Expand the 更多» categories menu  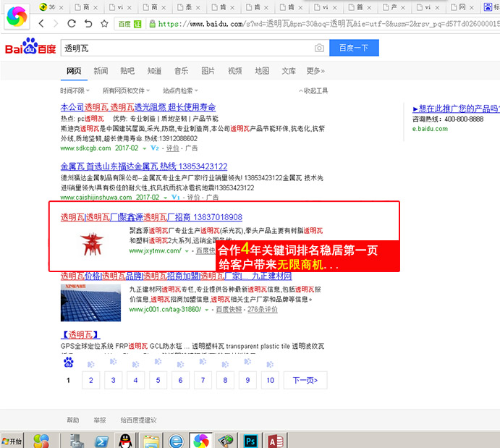(x=315, y=71)
